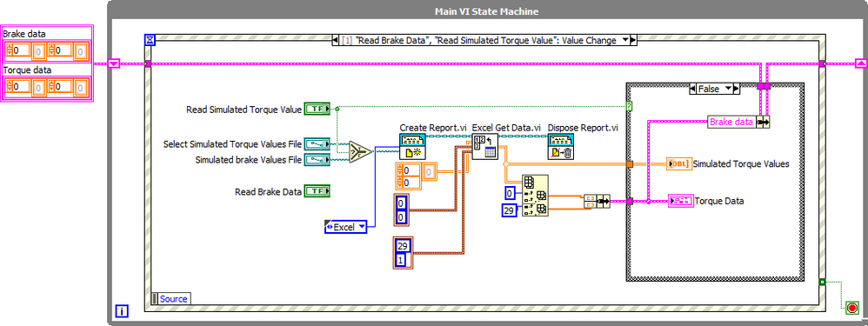The width and height of the screenshot is (868, 326).
Task: Open the Excel report type enum dropdown
Action: pyautogui.click(x=346, y=226)
